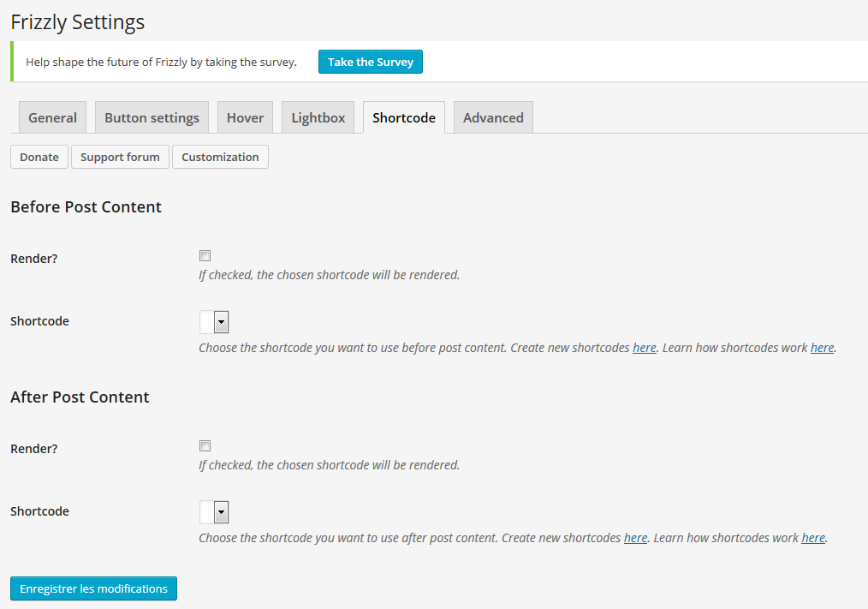Open the Support forum button
The width and height of the screenshot is (868, 609).
point(120,157)
